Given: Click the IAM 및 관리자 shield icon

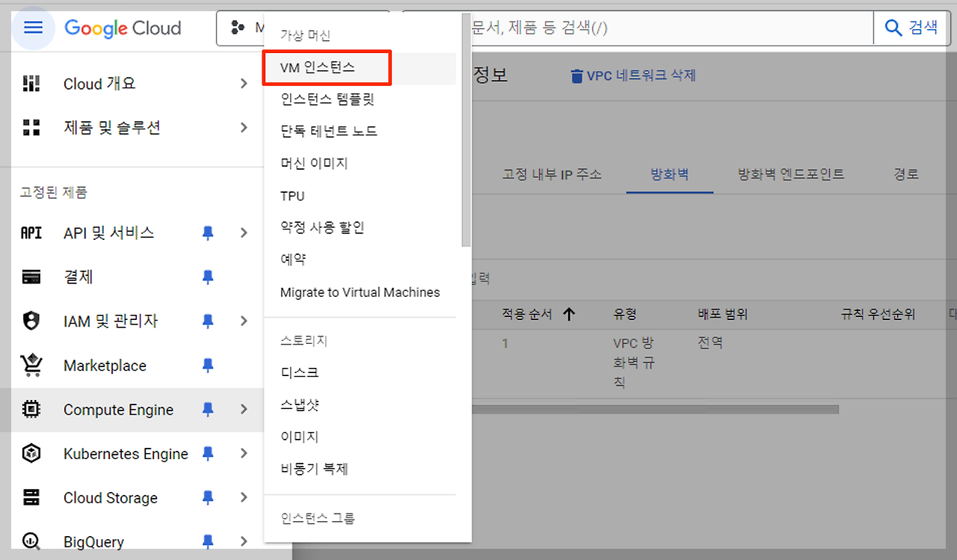Looking at the screenshot, I should (x=31, y=321).
